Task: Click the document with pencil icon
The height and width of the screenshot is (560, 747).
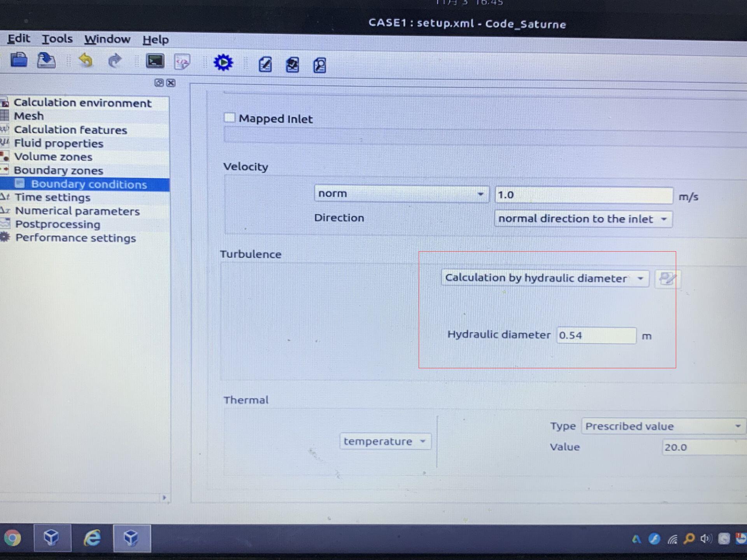Action: tap(265, 64)
